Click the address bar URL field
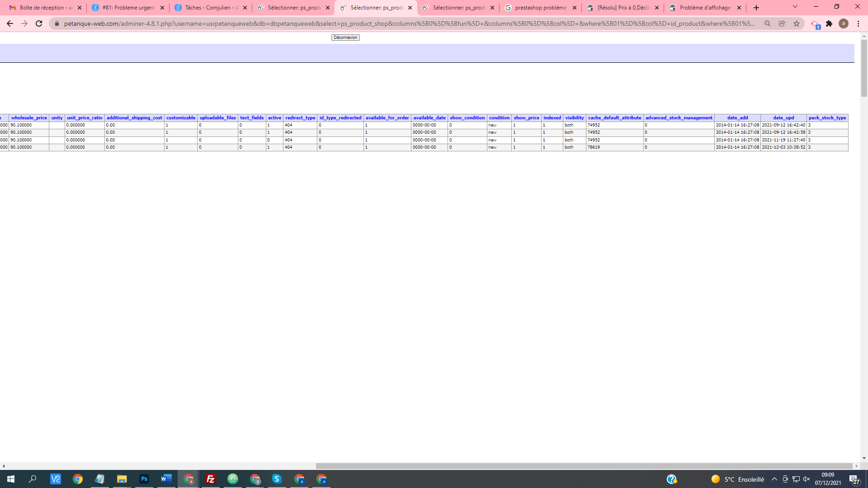The height and width of the screenshot is (488, 868). tap(407, 23)
